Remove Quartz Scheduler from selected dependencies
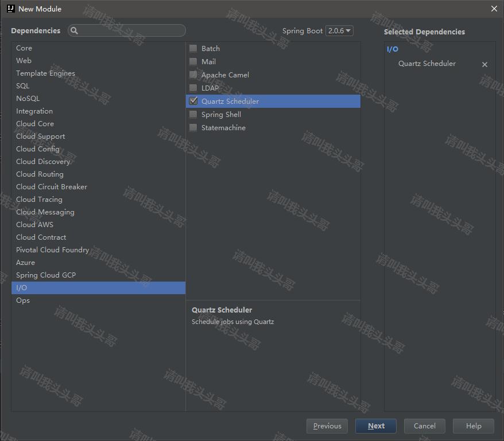504x441 pixels. 484,65
